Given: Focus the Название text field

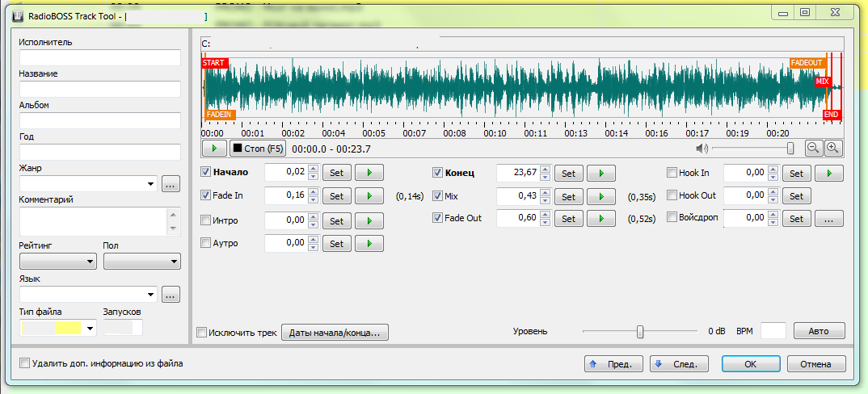Looking at the screenshot, I should coord(100,89).
